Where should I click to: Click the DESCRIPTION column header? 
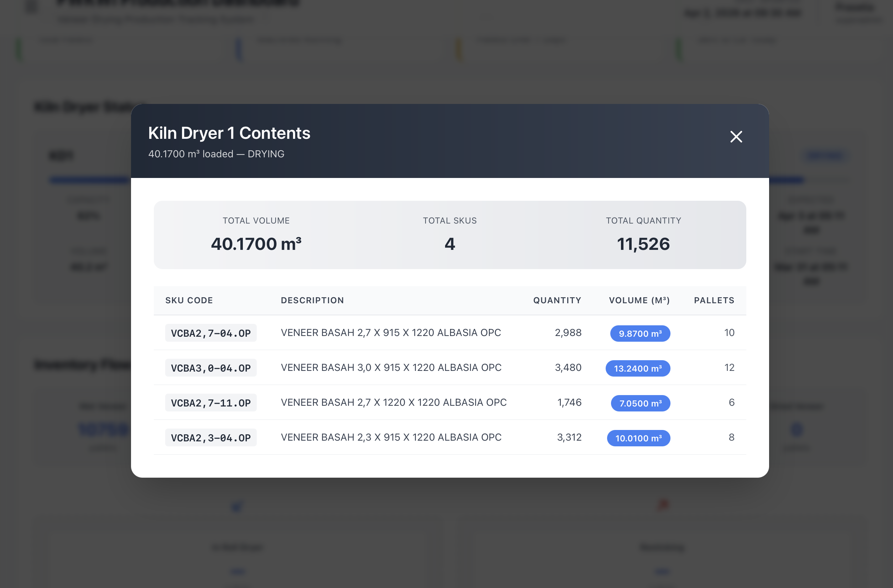(312, 300)
